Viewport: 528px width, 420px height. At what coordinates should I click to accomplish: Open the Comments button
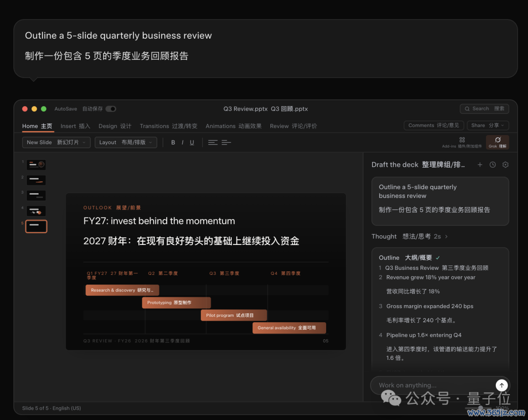(x=434, y=125)
